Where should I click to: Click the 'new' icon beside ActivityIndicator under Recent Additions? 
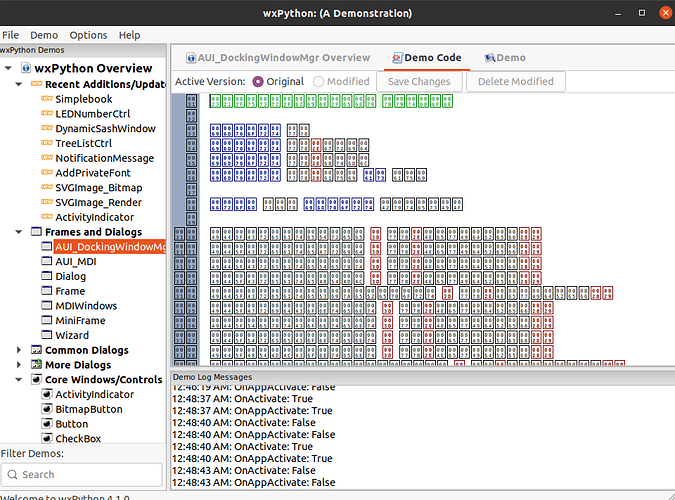[x=47, y=217]
